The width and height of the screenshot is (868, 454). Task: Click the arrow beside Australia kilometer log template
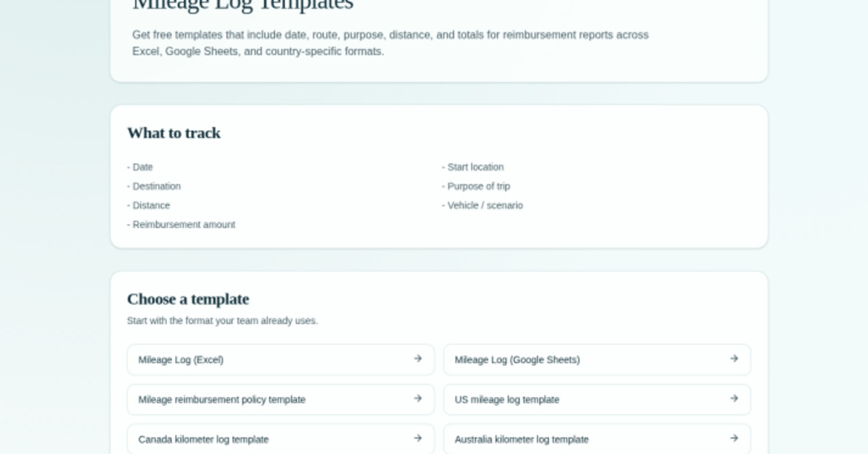733,438
